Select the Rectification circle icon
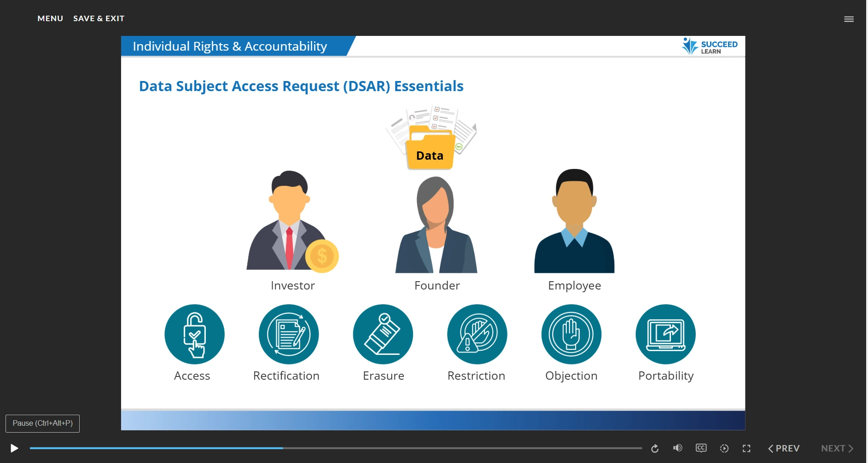The image size is (868, 463). (289, 334)
